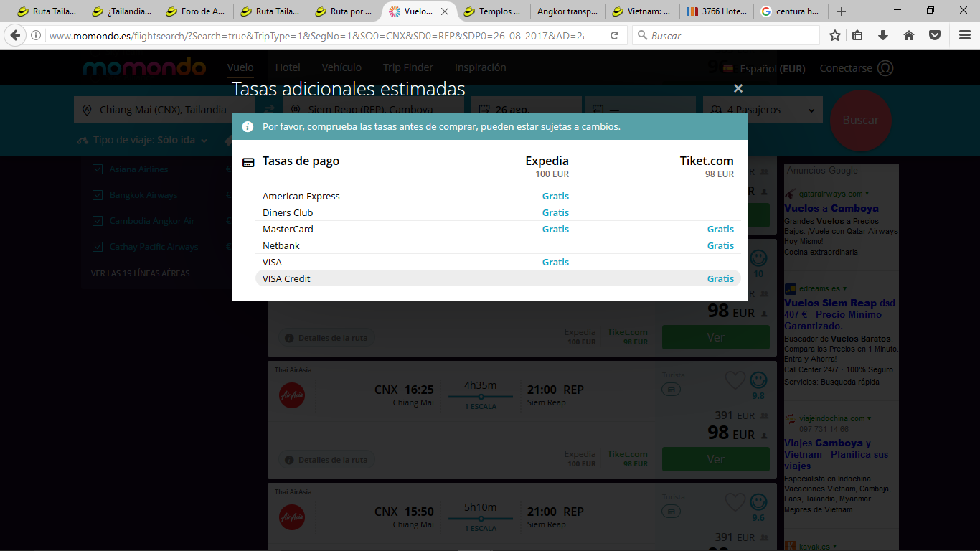Click the heart icon on the 16:25 flight
The height and width of the screenshot is (551, 980).
click(x=735, y=380)
